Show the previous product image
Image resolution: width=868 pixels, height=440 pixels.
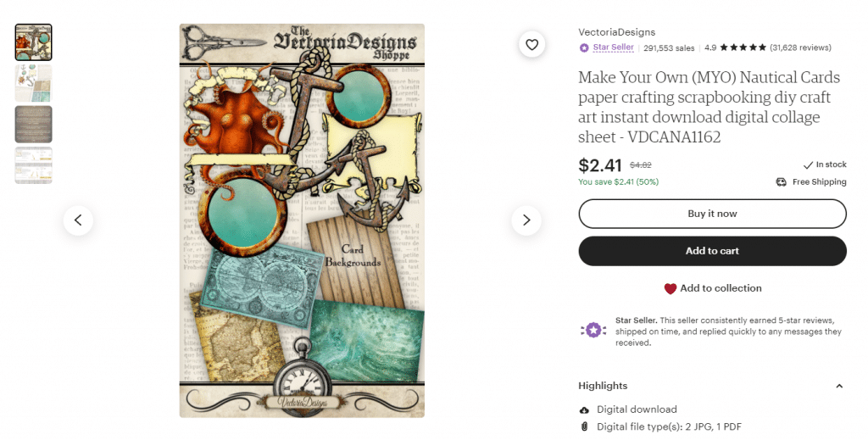click(x=78, y=220)
